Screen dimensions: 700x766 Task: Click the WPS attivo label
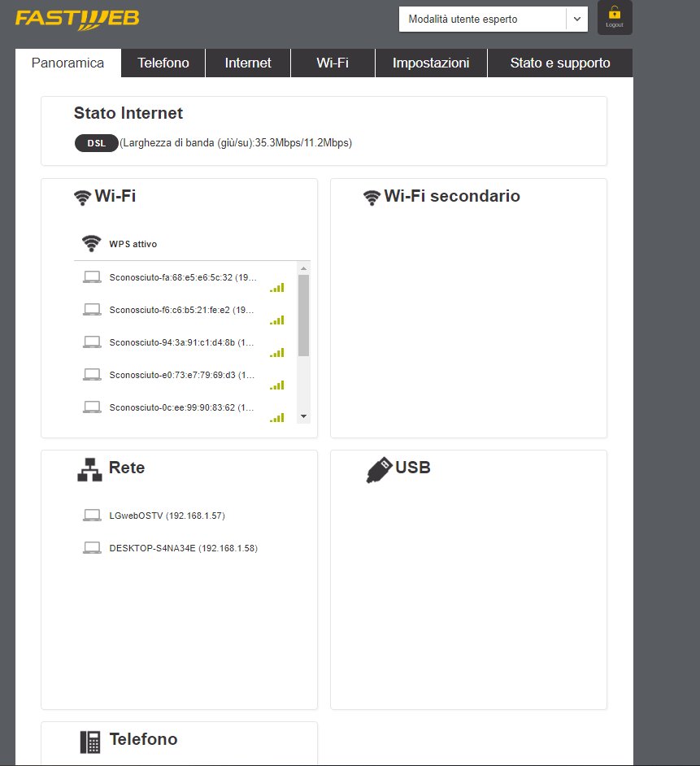(x=133, y=244)
